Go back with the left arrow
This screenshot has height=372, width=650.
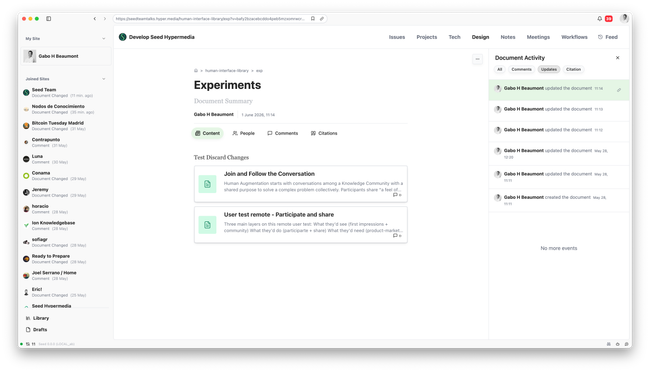95,19
